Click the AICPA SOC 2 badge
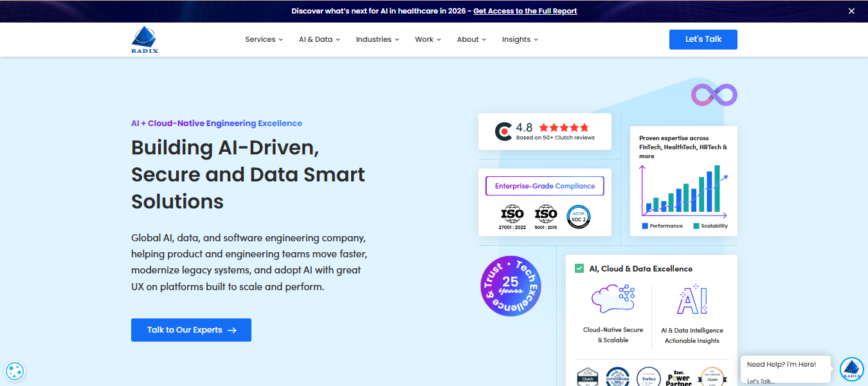The image size is (868, 386). (578, 217)
